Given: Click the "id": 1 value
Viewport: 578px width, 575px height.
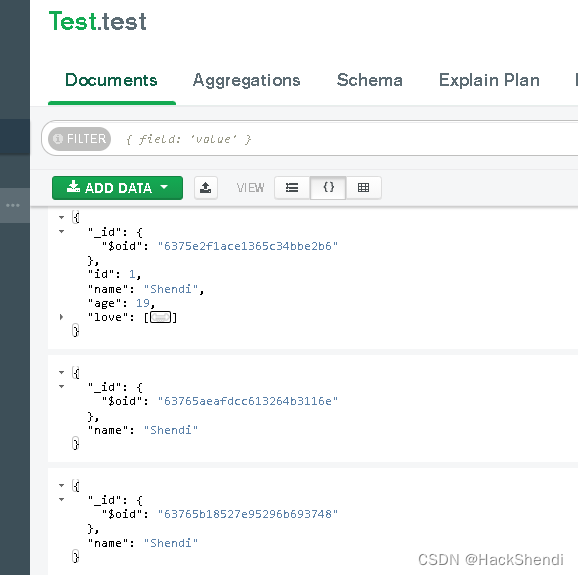Looking at the screenshot, I should pos(132,274).
